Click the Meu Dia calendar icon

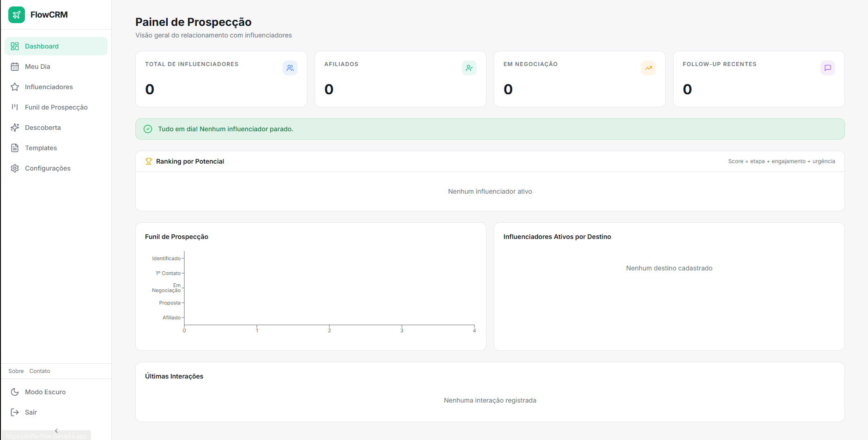coord(15,67)
